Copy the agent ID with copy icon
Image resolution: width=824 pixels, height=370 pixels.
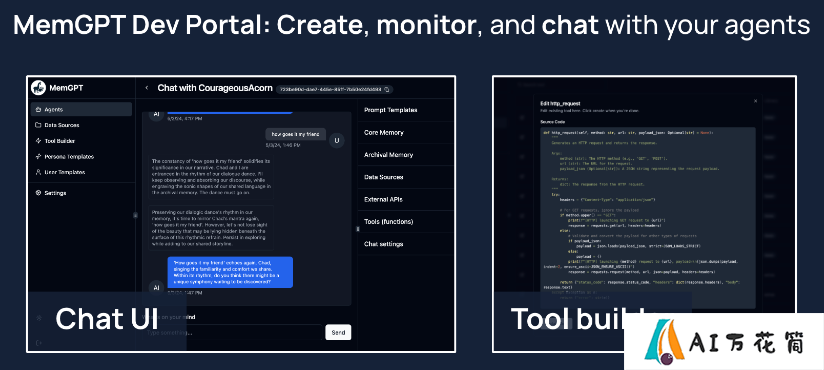pyautogui.click(x=387, y=89)
